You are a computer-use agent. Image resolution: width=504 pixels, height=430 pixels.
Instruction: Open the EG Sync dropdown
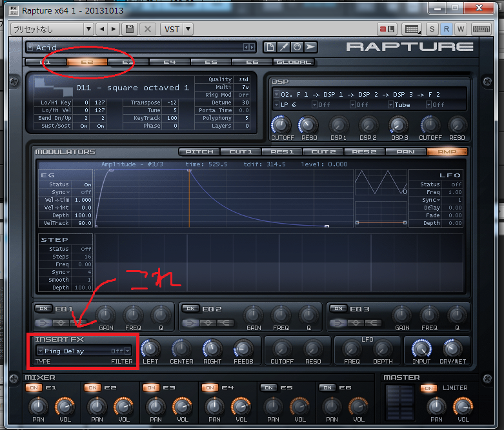[x=61, y=192]
